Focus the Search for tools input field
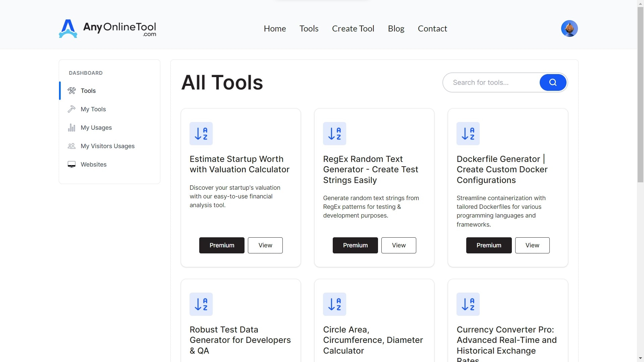 491,82
